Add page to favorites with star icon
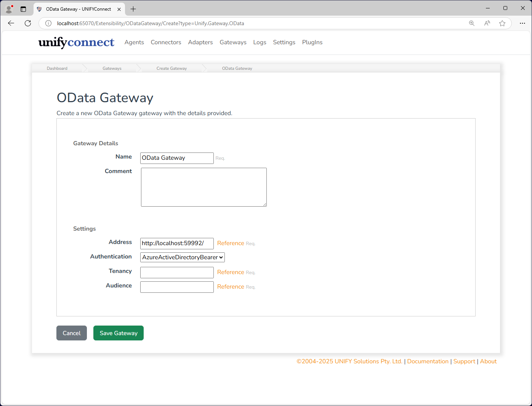532x406 pixels. coord(502,23)
